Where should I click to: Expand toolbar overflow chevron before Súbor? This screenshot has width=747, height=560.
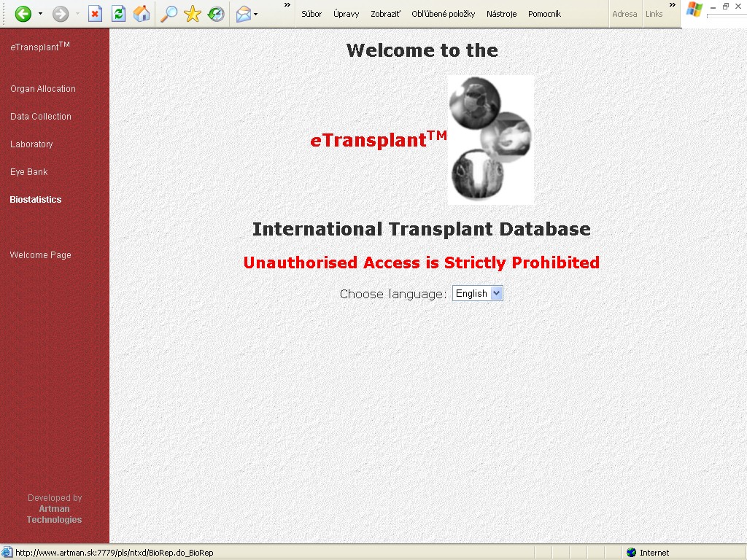pyautogui.click(x=287, y=5)
